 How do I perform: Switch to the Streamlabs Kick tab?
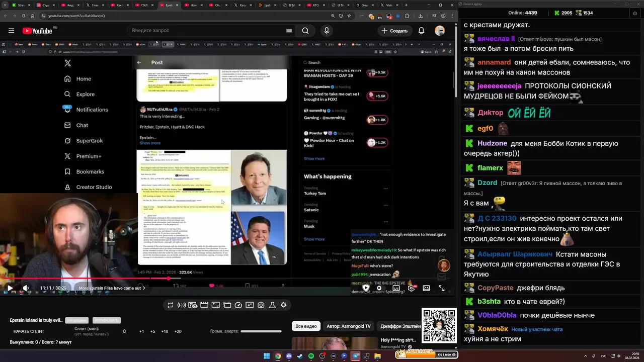point(20,5)
